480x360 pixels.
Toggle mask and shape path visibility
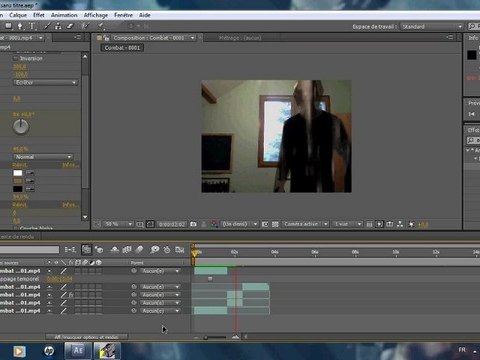click(150, 224)
